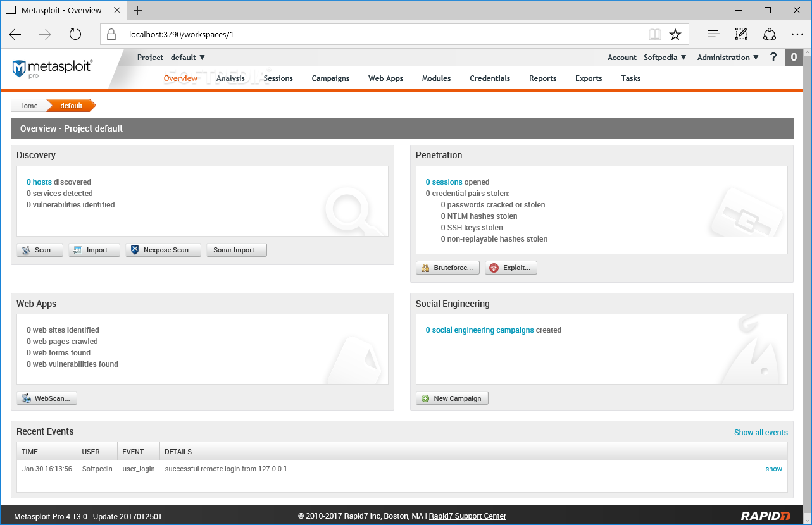Open the 0 hosts link
This screenshot has height=525, width=812.
tap(39, 182)
